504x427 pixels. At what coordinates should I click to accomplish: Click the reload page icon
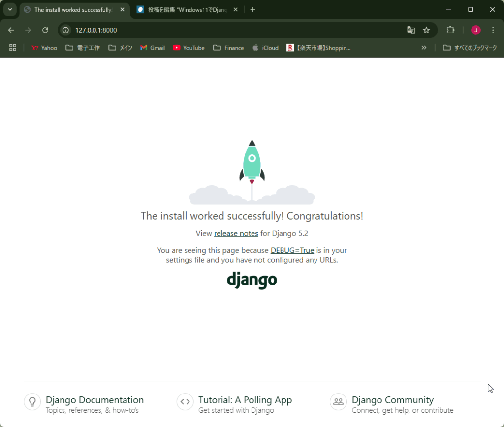click(45, 30)
